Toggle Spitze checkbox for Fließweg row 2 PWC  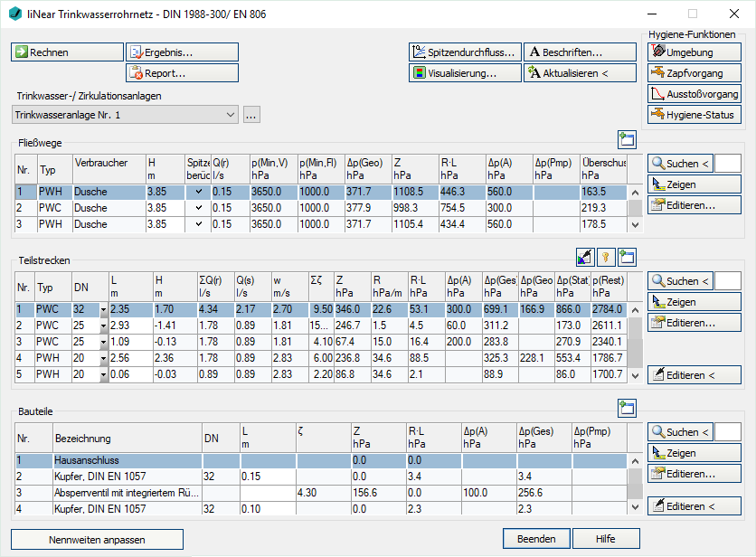198,208
